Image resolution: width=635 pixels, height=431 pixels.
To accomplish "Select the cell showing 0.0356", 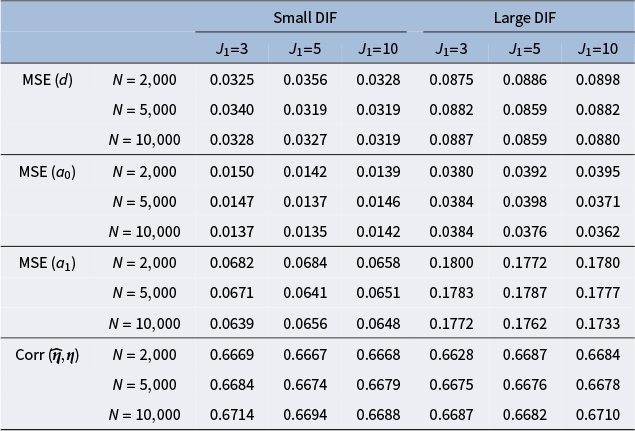I will pyautogui.click(x=303, y=79).
